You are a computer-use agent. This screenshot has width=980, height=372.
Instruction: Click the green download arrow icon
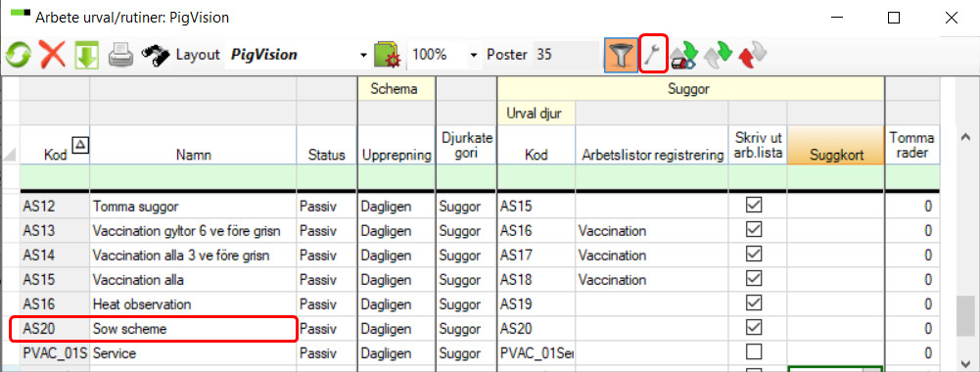86,55
